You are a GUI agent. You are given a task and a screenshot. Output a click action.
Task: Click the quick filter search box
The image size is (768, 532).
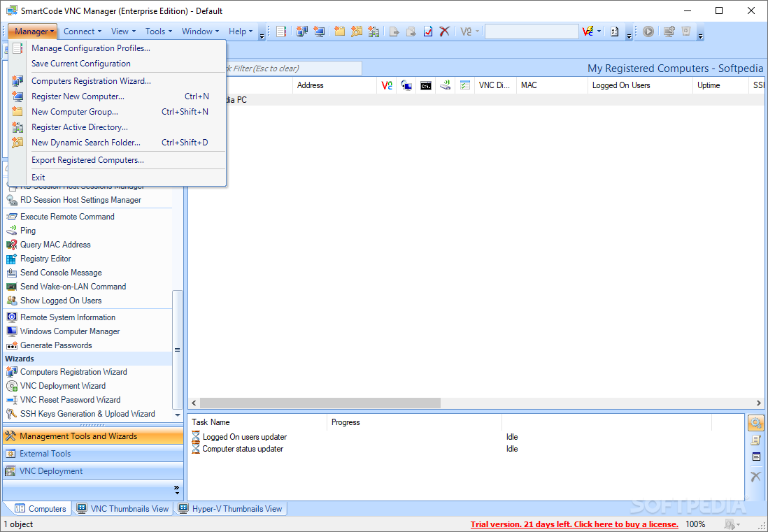click(294, 69)
